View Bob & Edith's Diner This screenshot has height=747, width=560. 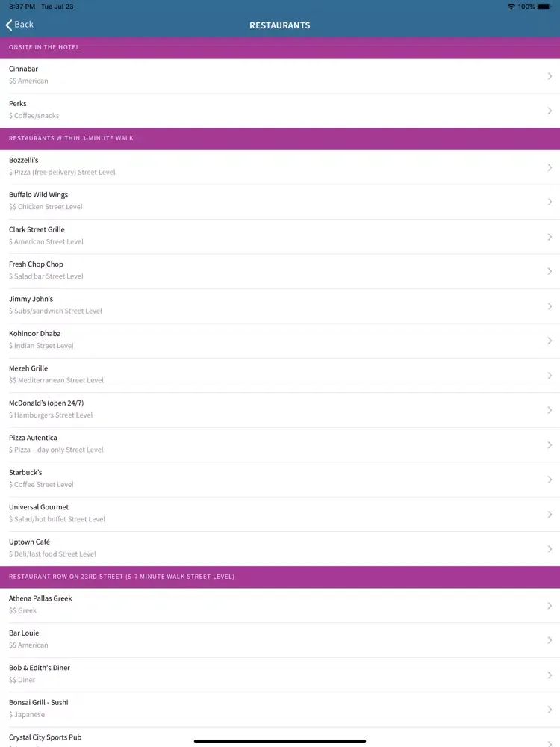pyautogui.click(x=280, y=675)
